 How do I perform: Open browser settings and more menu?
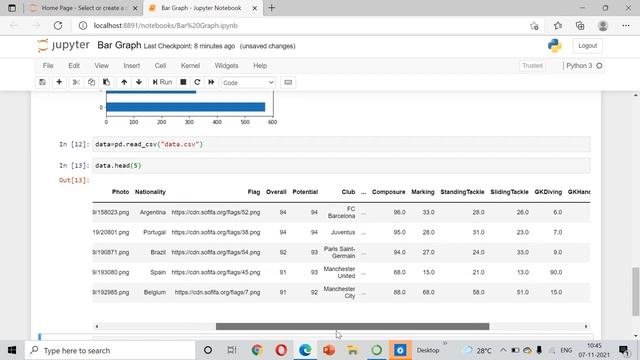point(626,26)
